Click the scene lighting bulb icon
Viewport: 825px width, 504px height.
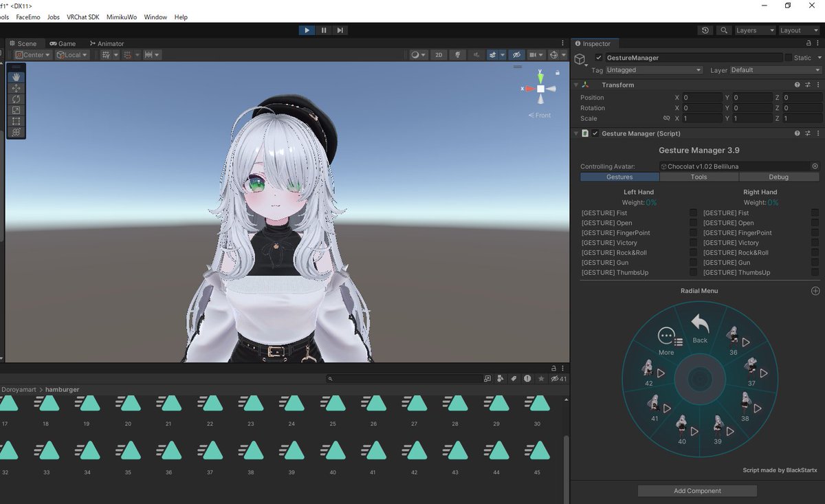coord(459,54)
